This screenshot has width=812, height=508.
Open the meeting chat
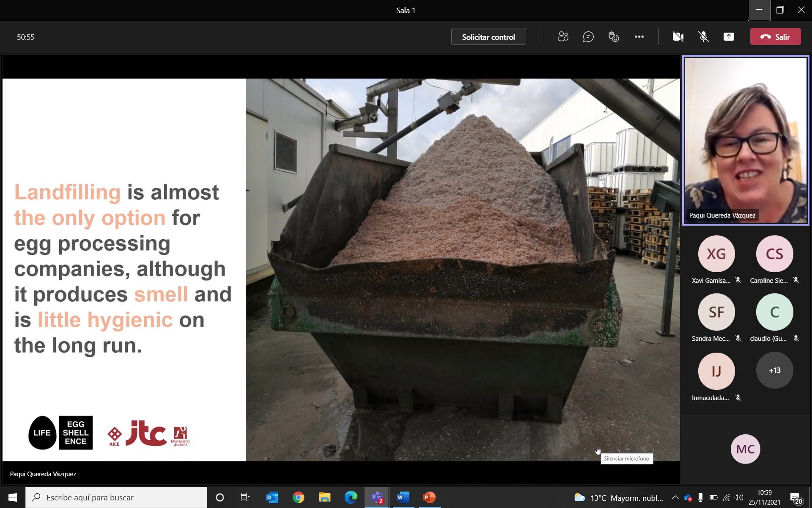[x=588, y=37]
